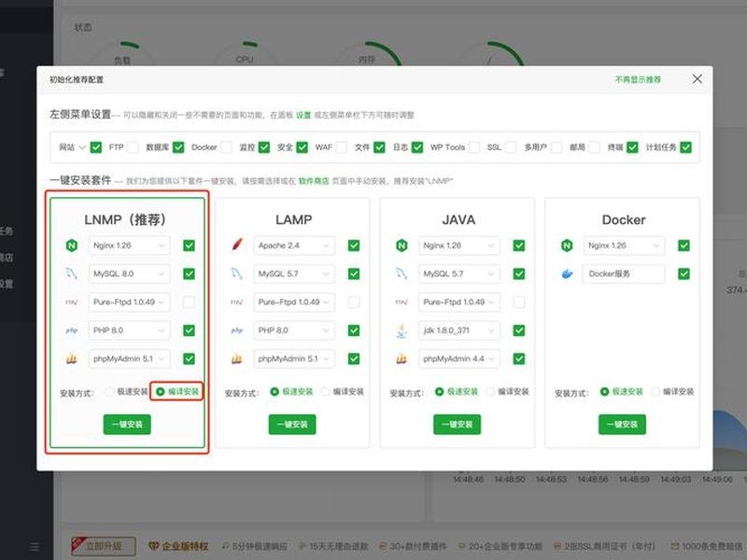Screen dimensions: 747x560
Task: Click 不再显示推荐 link
Action: (x=638, y=79)
